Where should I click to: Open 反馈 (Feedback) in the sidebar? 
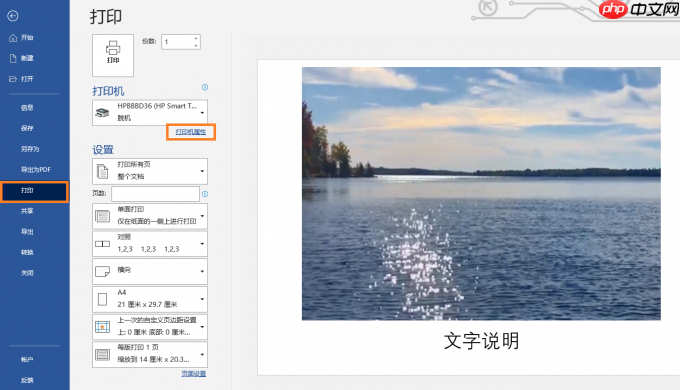[x=27, y=380]
